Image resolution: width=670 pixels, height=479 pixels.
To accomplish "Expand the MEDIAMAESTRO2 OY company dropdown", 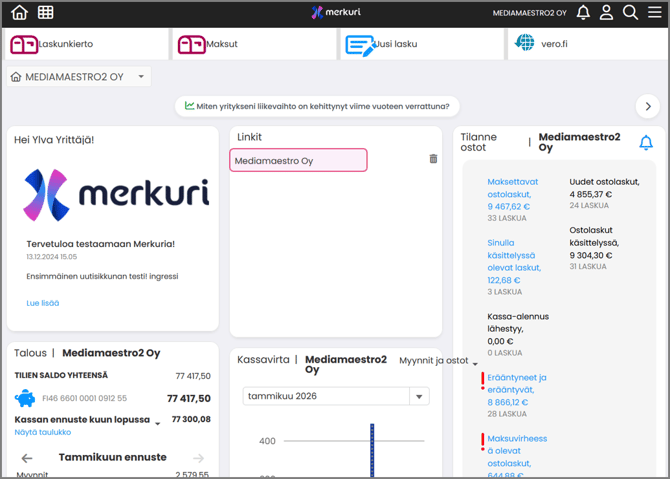I will pos(142,77).
